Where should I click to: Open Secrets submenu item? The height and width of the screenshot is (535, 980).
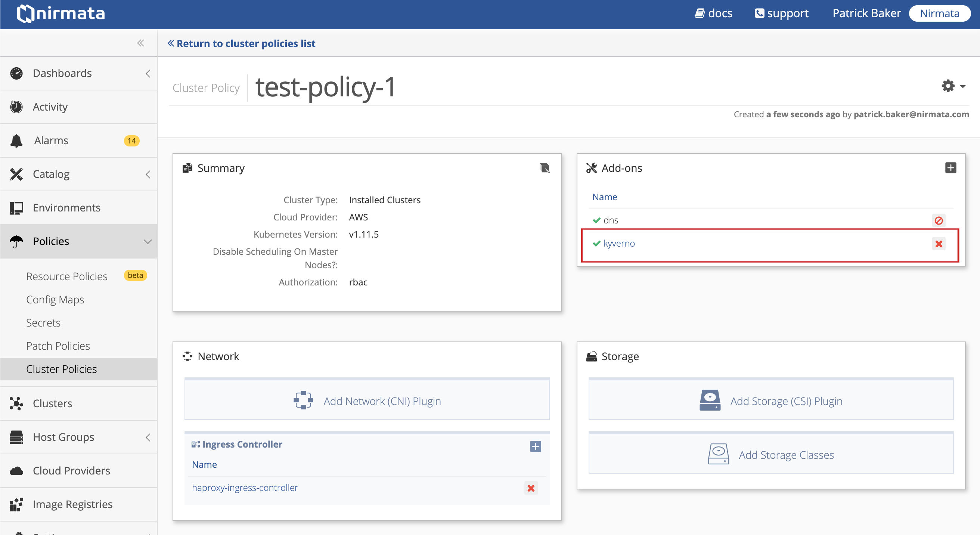43,322
